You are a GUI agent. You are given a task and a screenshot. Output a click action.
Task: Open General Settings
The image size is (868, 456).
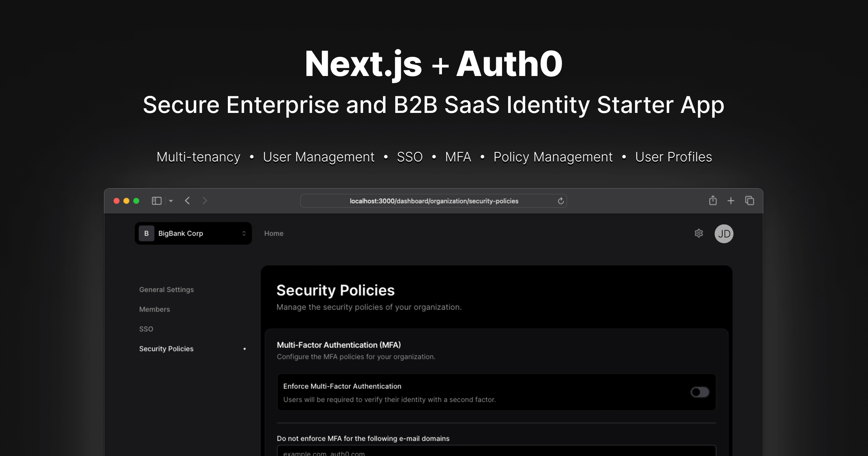pos(166,290)
